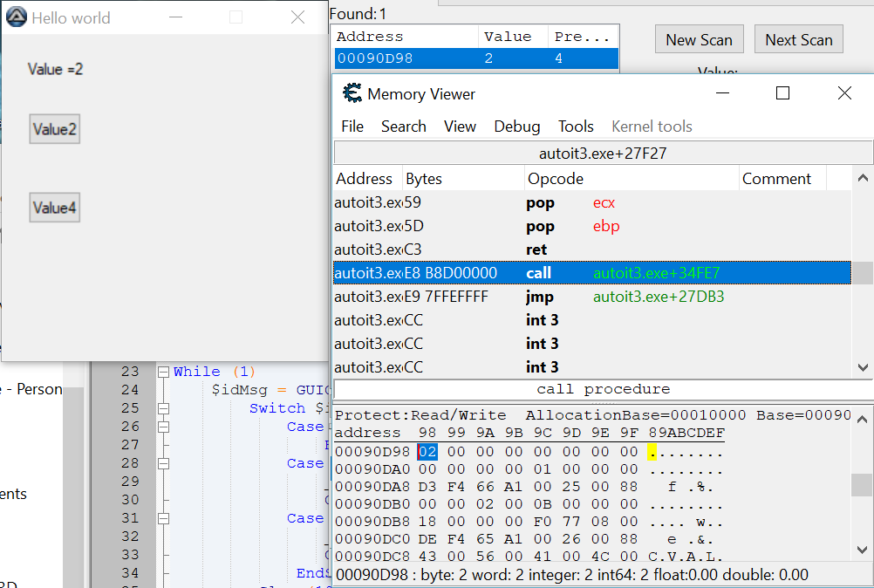The width and height of the screenshot is (874, 588).
Task: Close the Memory Viewer window
Action: pyautogui.click(x=844, y=93)
